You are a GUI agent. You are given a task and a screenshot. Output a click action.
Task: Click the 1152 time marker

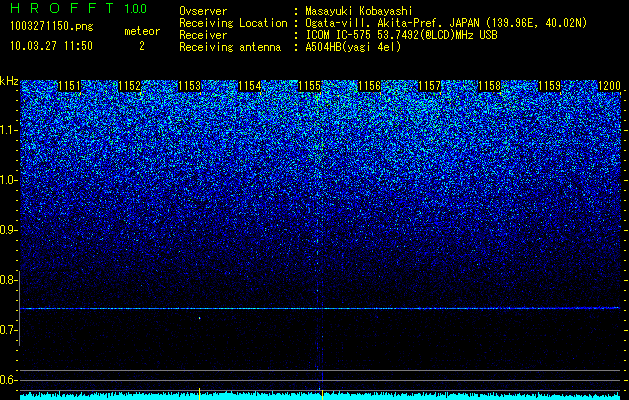click(x=130, y=86)
